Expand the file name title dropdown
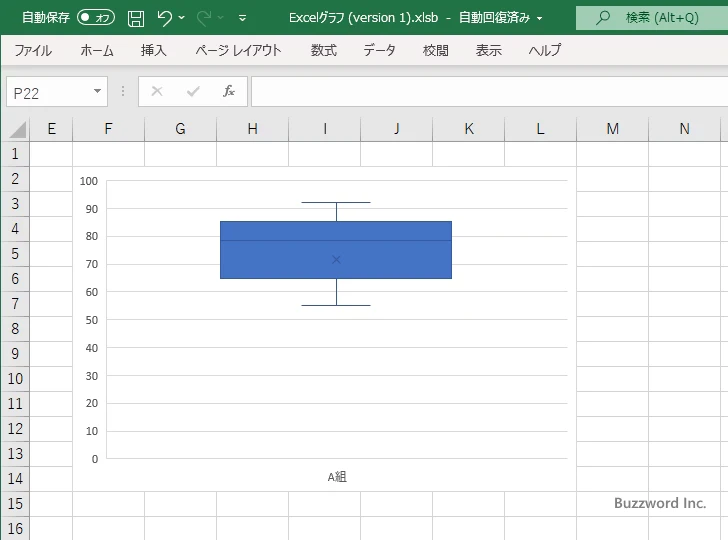The image size is (728, 540). pos(540,18)
